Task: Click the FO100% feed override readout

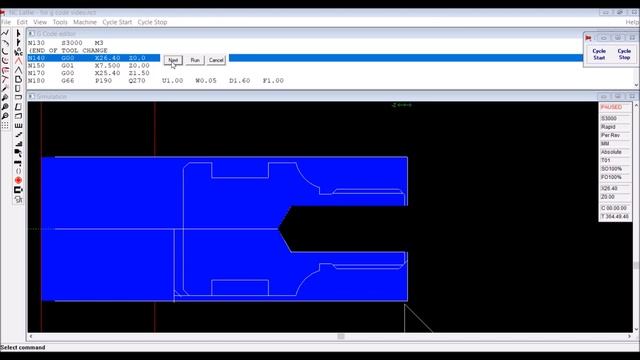Action: (611, 177)
